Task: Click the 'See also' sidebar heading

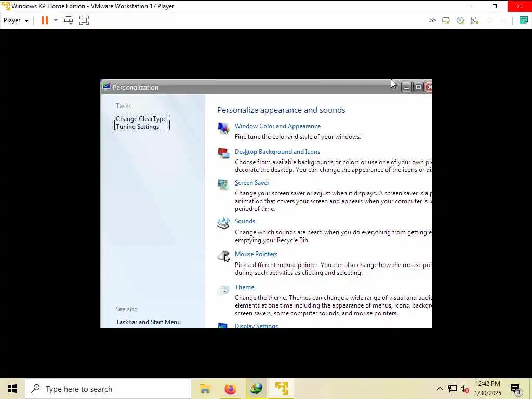Action: (127, 309)
